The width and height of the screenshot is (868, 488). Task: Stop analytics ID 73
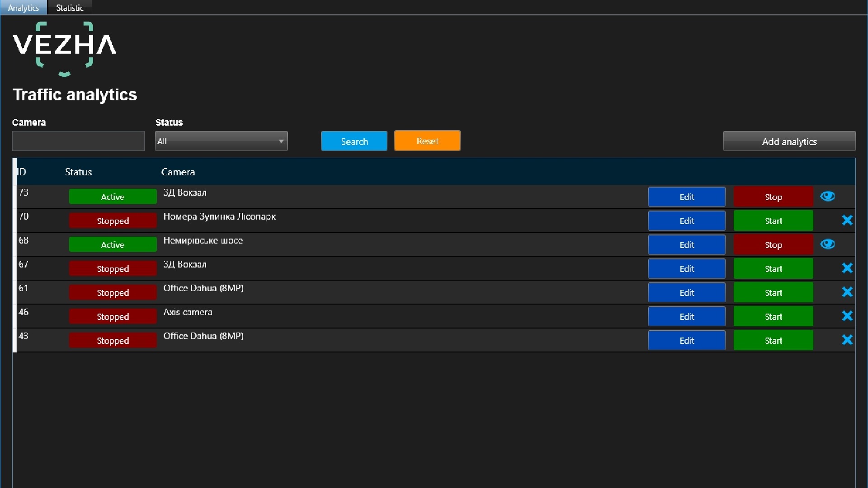[x=773, y=197]
